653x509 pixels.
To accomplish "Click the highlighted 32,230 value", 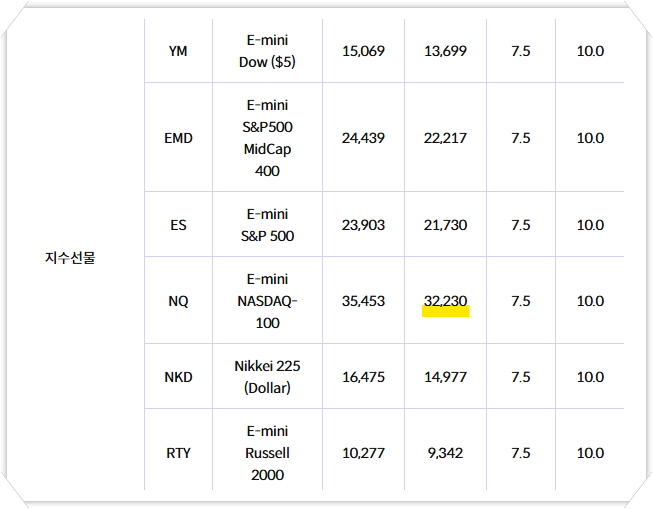I will coord(445,301).
